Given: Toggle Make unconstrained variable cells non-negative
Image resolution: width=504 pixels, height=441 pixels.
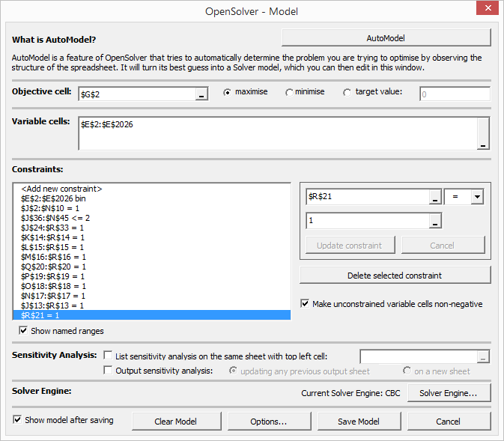Looking at the screenshot, I should [x=305, y=303].
